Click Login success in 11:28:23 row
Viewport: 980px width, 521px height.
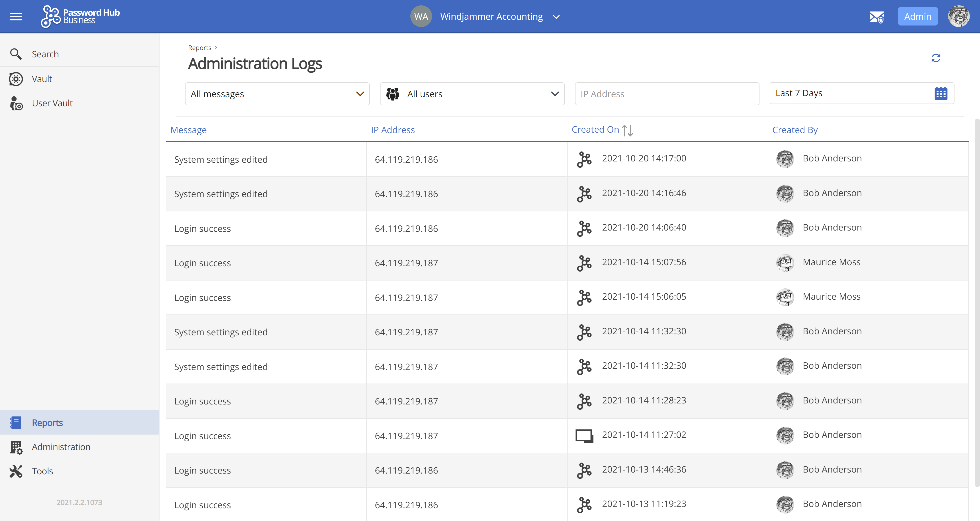pyautogui.click(x=202, y=401)
